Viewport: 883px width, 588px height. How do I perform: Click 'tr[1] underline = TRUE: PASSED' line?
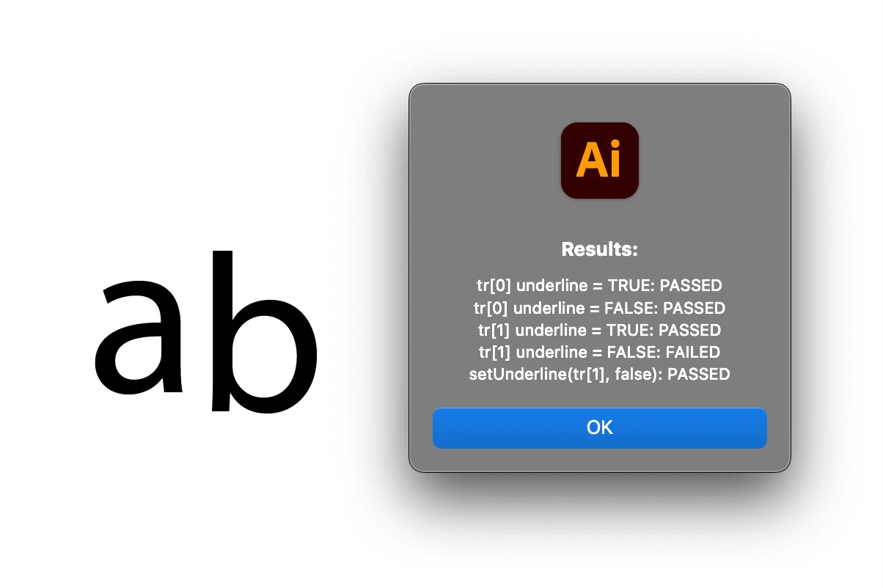599,330
